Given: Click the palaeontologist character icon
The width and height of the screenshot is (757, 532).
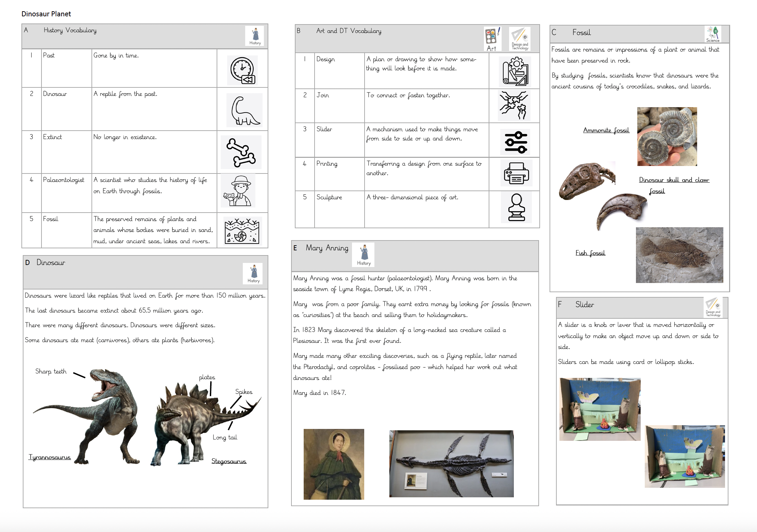Looking at the screenshot, I should [x=238, y=191].
